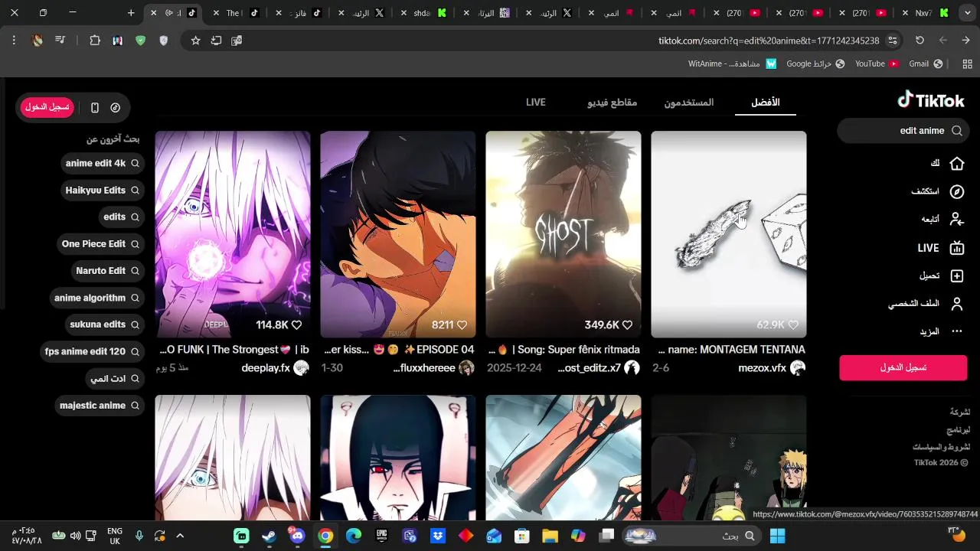Click the phone app icon beside login button

(95, 108)
